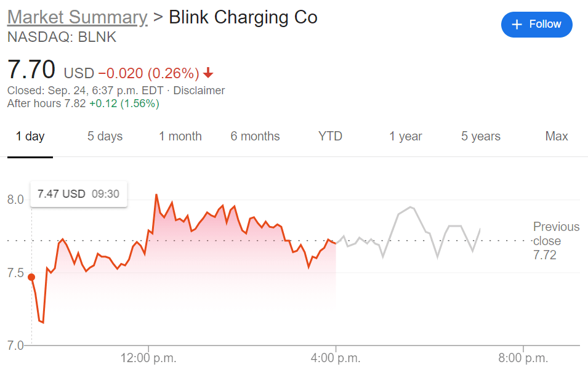The height and width of the screenshot is (372, 588).
Task: Switch to the YTD tab
Action: point(330,137)
